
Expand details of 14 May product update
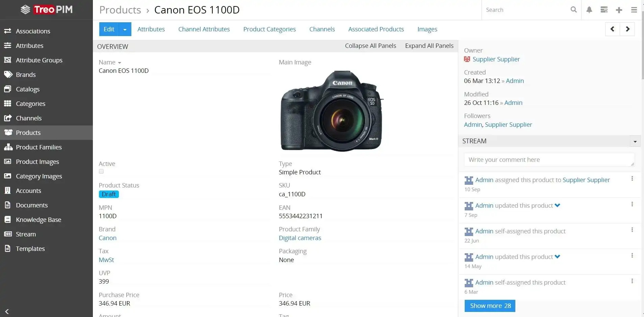tap(558, 257)
